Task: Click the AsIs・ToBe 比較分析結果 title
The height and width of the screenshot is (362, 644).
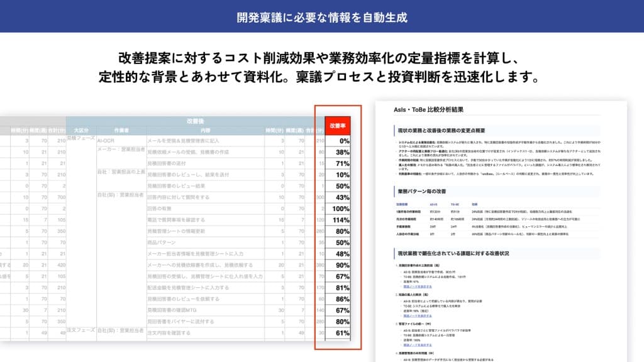Action: tap(429, 108)
